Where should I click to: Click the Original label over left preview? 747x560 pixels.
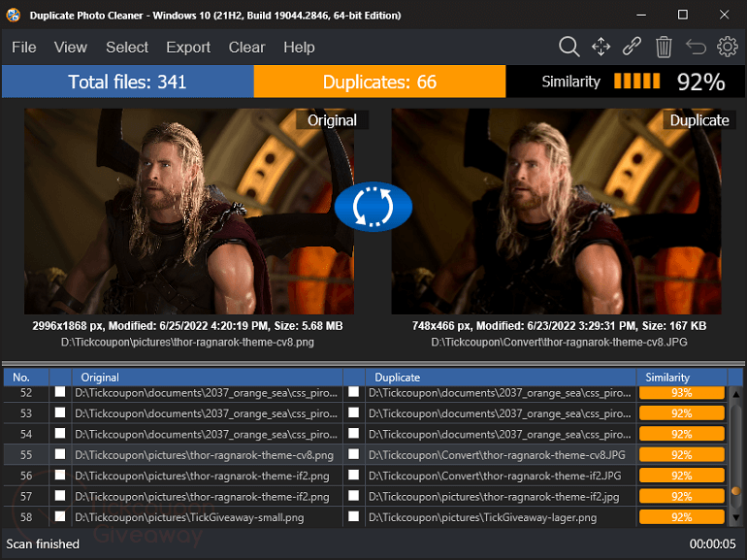332,120
